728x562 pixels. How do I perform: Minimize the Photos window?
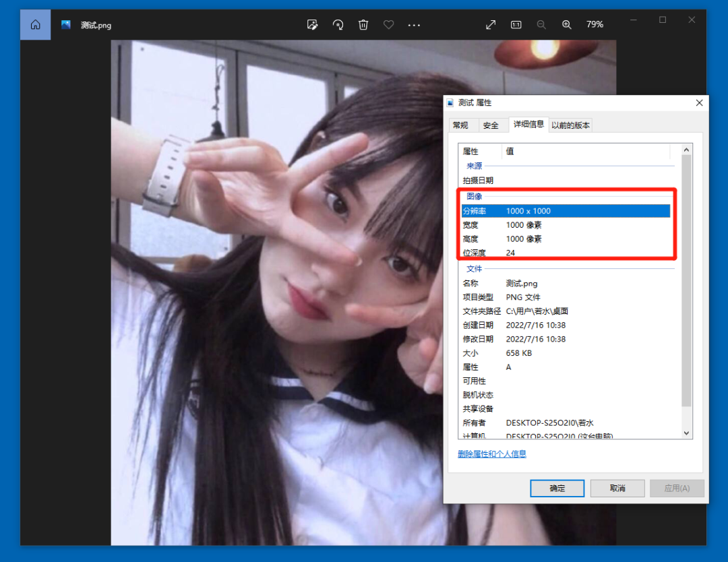coord(633,20)
